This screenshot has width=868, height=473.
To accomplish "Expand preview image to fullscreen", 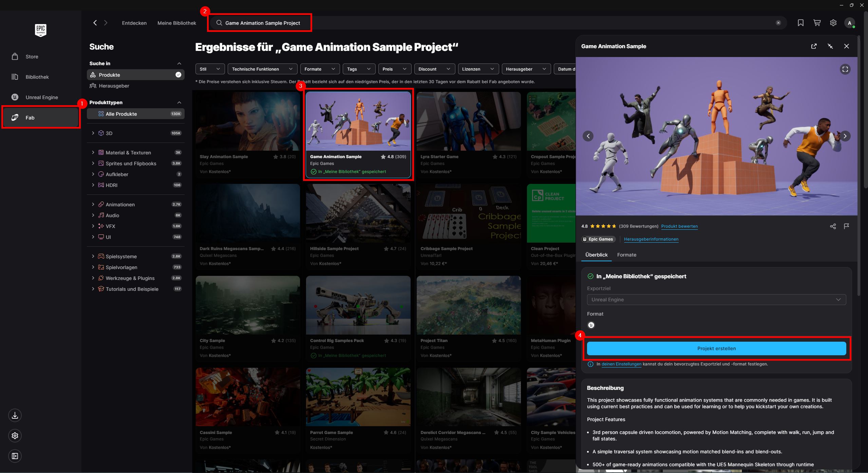I will 845,69.
